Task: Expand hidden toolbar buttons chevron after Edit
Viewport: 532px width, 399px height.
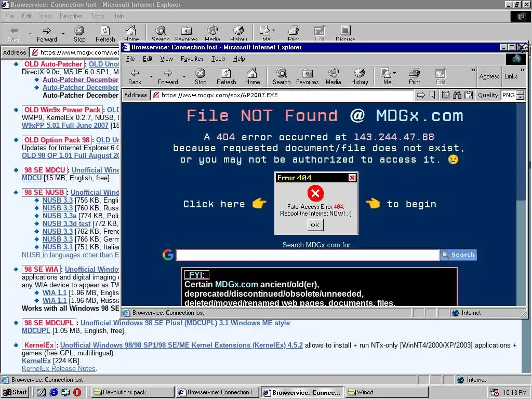Action: pos(473,70)
